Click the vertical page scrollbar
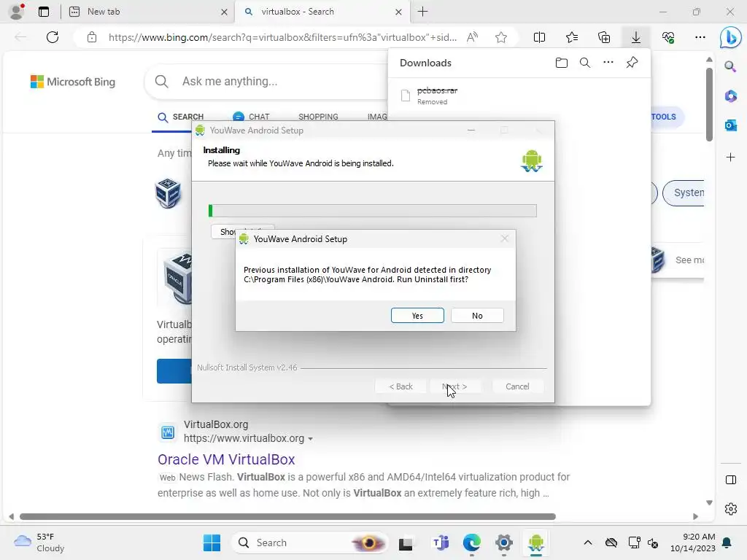 (x=709, y=105)
